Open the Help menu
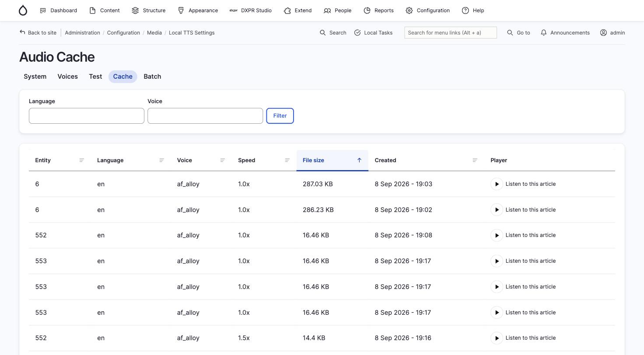 coord(473,10)
